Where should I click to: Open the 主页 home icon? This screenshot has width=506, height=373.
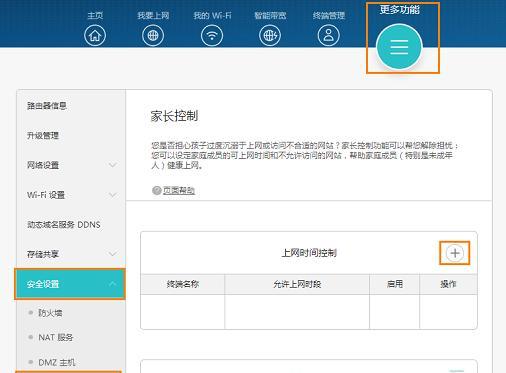[95, 35]
